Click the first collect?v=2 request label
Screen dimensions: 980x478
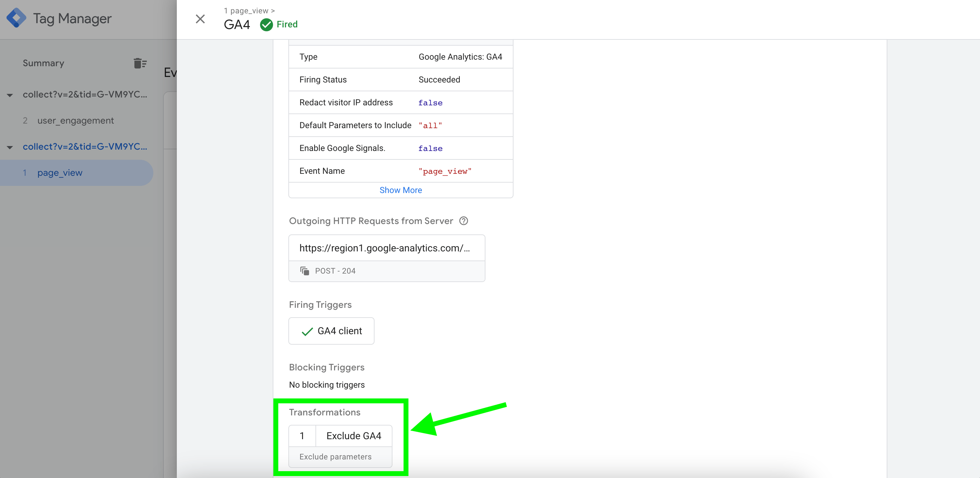click(x=85, y=94)
